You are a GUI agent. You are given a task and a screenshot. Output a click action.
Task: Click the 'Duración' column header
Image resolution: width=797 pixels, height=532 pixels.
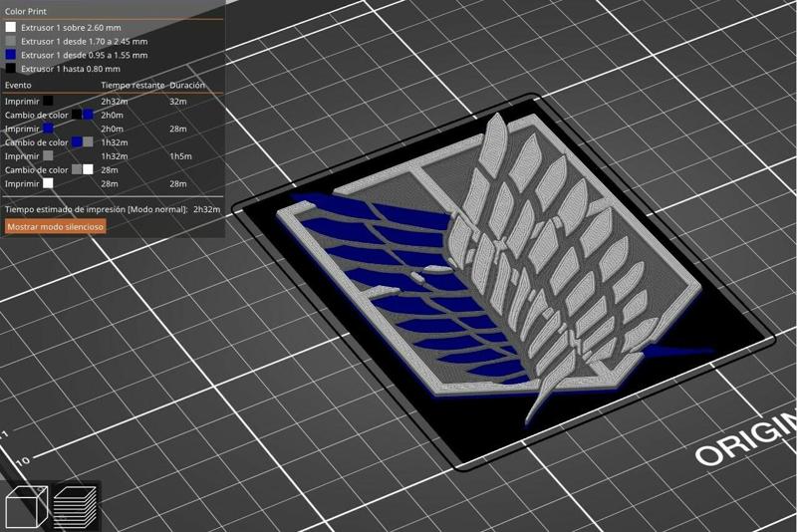187,86
